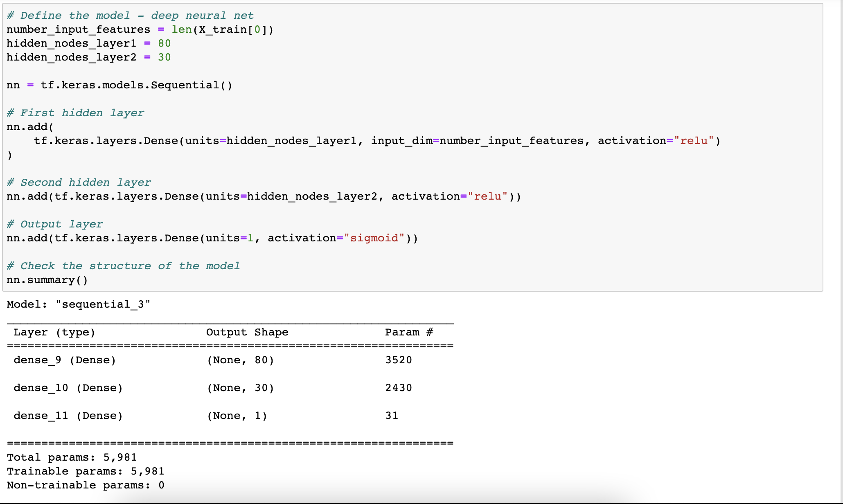Click the "sigmoid" activation string
The width and height of the screenshot is (843, 504).
374,238
